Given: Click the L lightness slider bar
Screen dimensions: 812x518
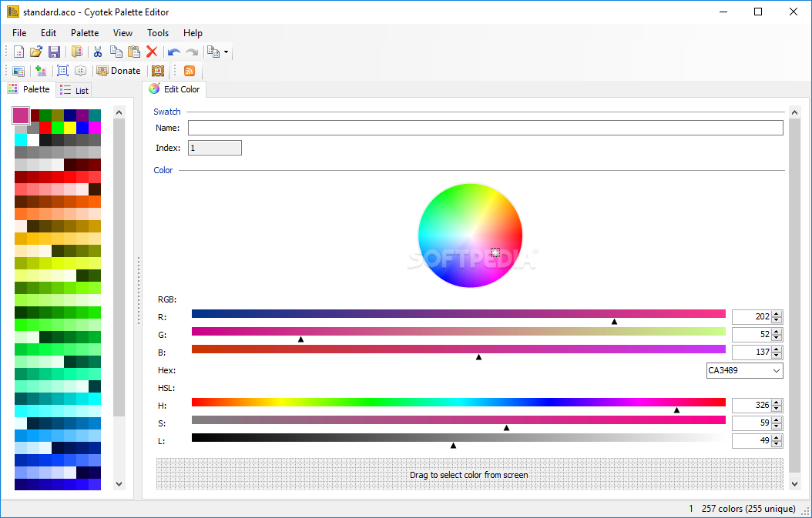Looking at the screenshot, I should [458, 438].
